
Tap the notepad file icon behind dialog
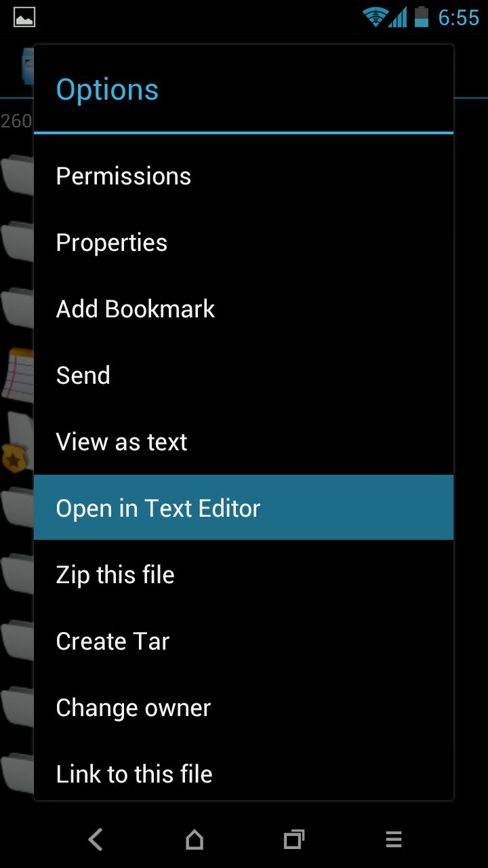[18, 373]
